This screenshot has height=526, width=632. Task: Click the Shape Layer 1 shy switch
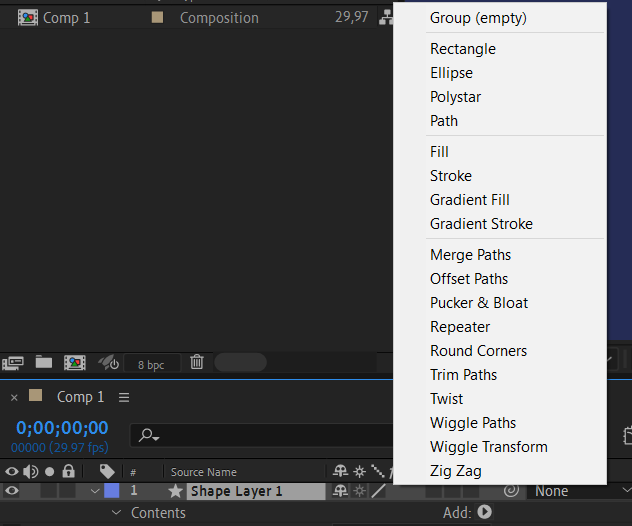[x=342, y=491]
